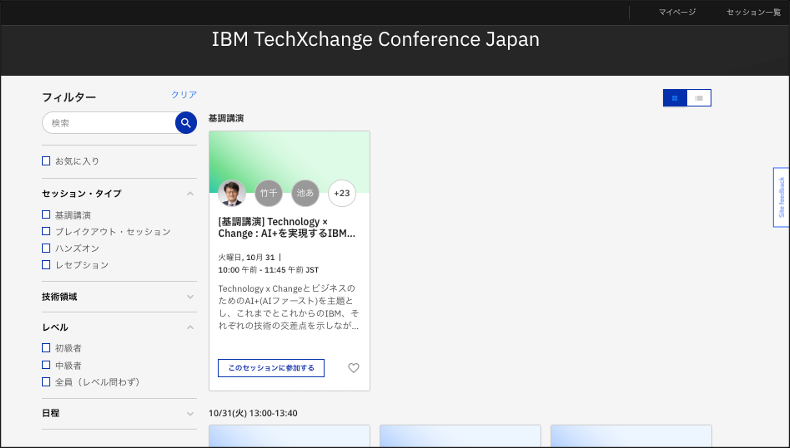Select the 中級者 level checkbox
This screenshot has height=448, width=790.
click(46, 365)
